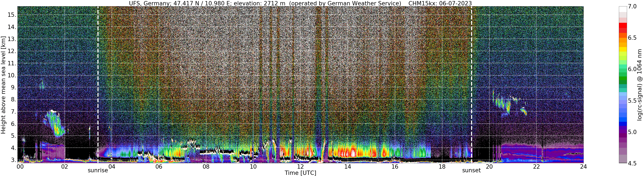Click the time tick label '20'
Viewport: 644px width, 177px height.
coord(489,166)
